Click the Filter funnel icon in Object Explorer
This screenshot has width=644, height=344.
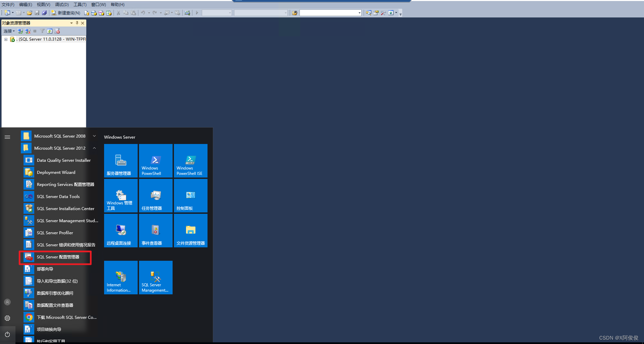click(x=42, y=31)
